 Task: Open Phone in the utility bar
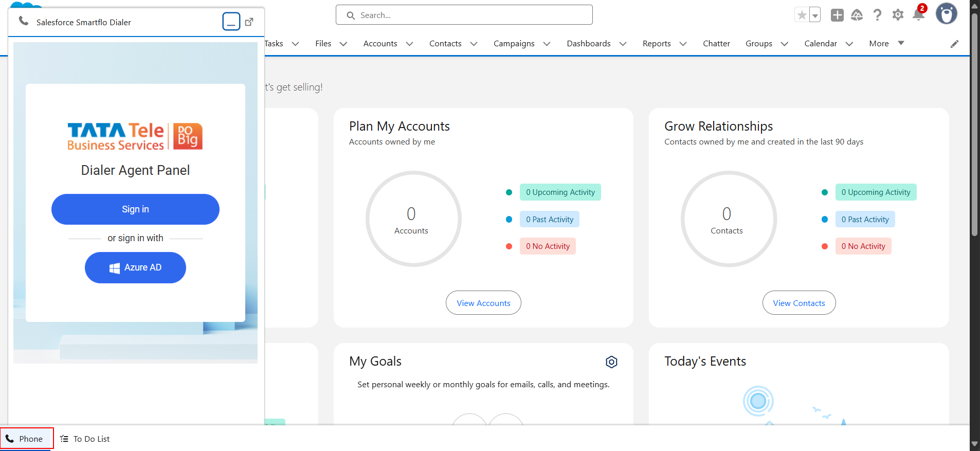(x=27, y=439)
